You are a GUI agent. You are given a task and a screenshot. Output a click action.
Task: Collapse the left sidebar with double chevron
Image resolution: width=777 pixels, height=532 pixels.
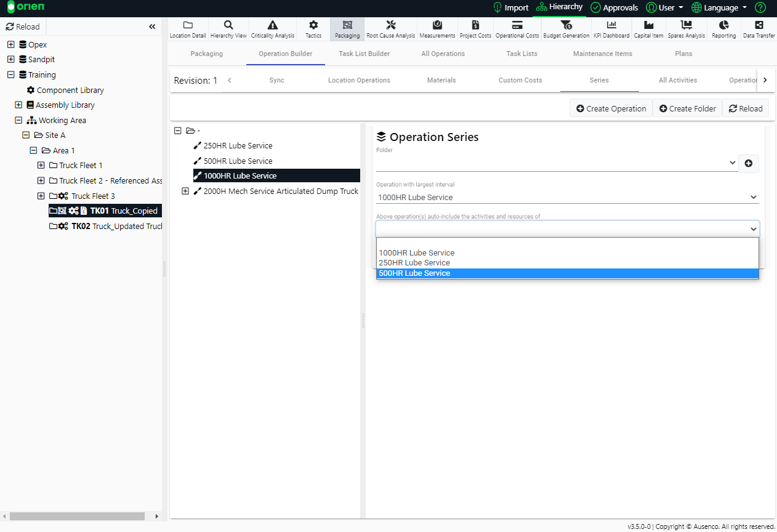point(152,26)
